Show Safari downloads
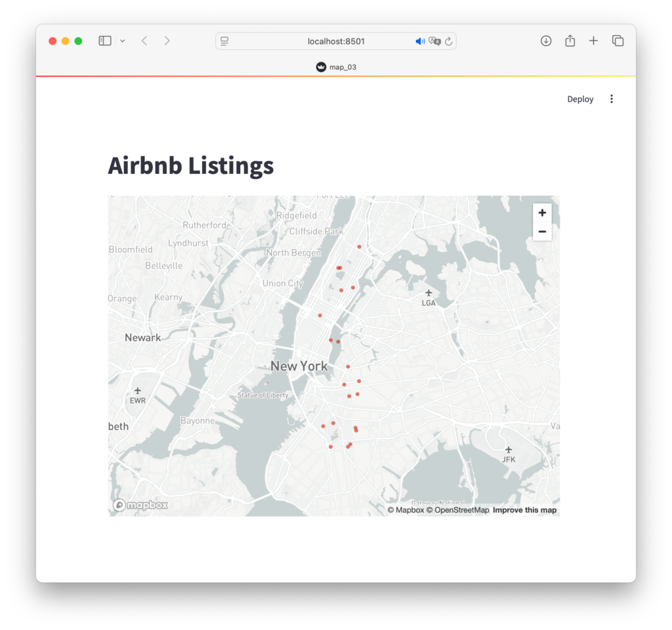 (546, 41)
